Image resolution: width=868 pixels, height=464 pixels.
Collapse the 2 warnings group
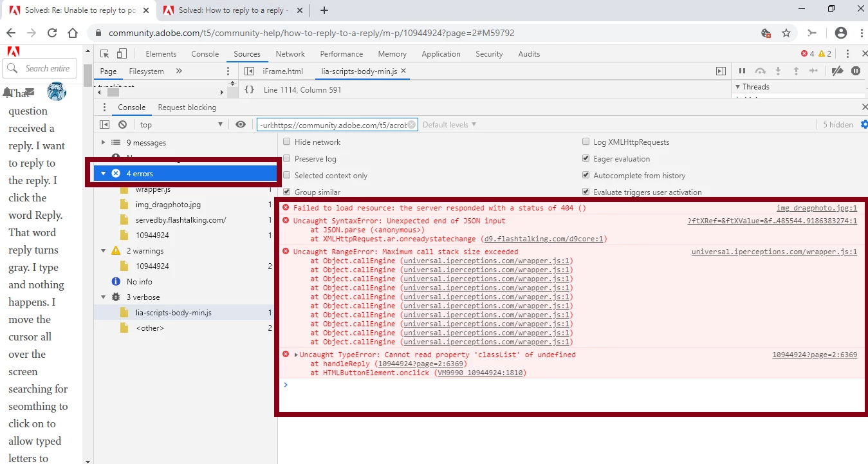103,251
